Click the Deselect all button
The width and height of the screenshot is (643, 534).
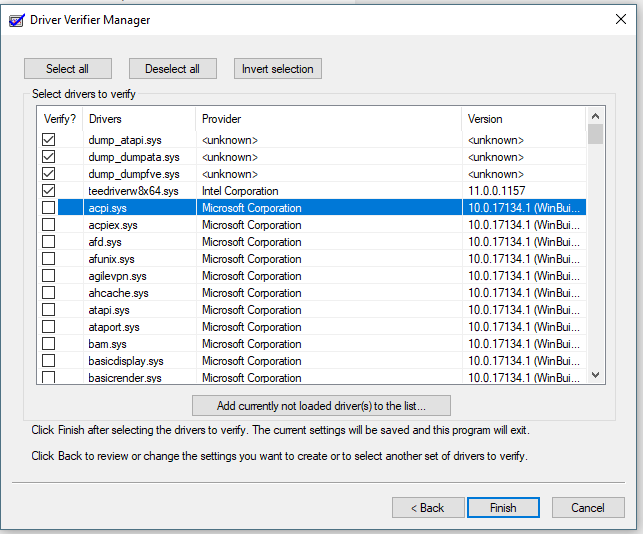pyautogui.click(x=173, y=68)
